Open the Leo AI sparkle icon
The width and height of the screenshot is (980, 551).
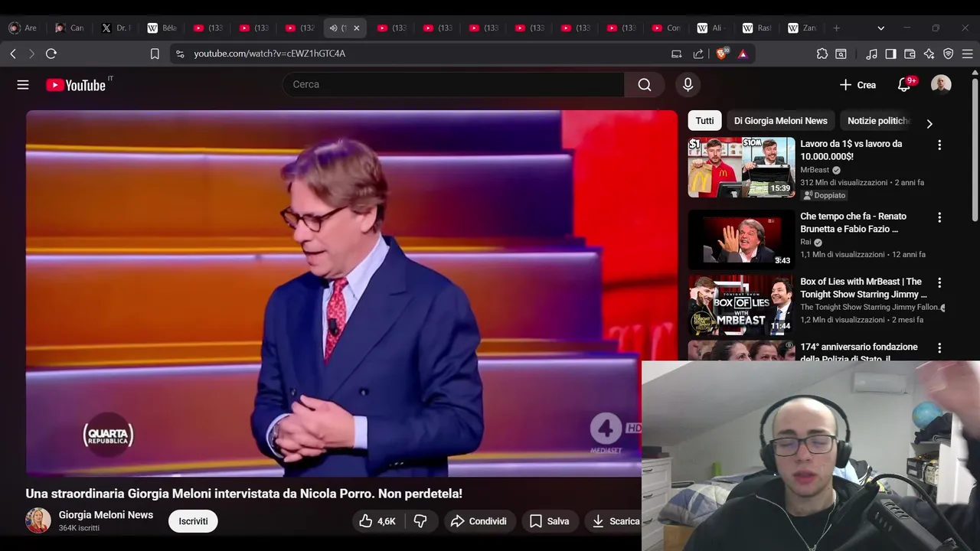click(929, 54)
